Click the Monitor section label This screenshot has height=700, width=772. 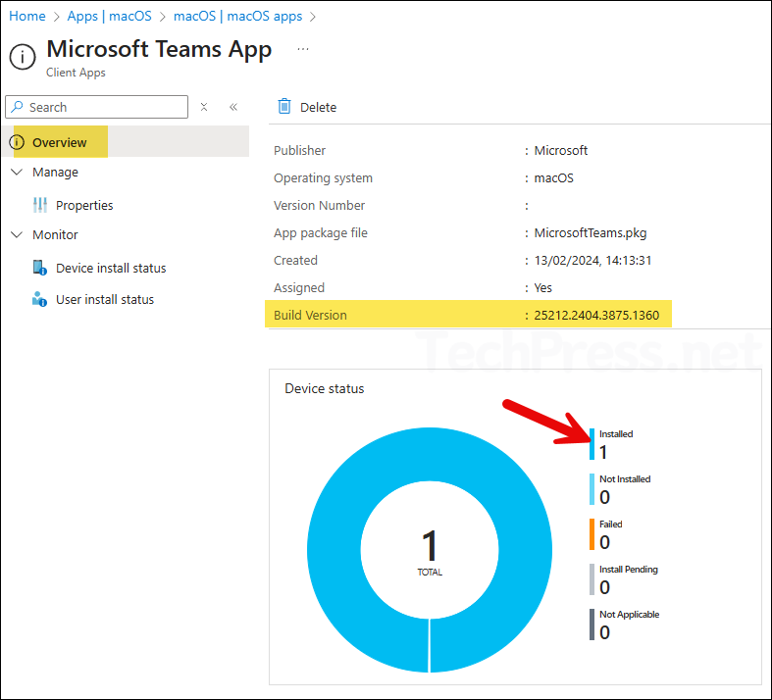pos(55,234)
